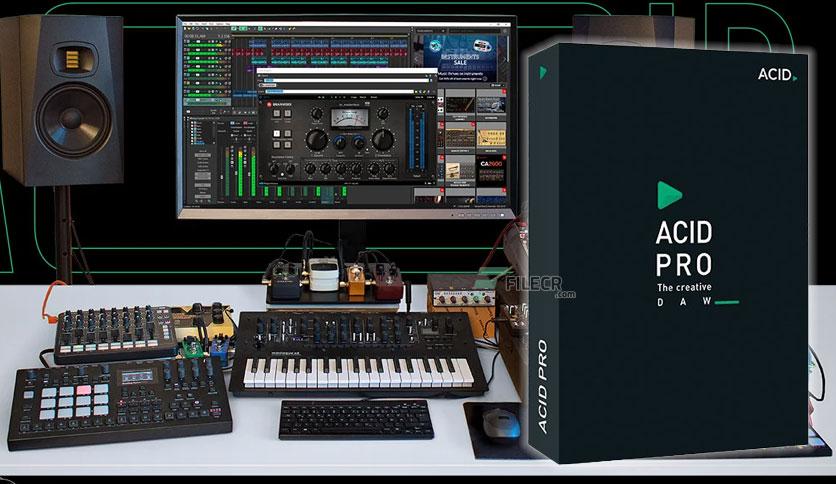Viewport: 836px width, 484px height.
Task: Open the CA2600 instrument thumbnail
Action: (491, 170)
